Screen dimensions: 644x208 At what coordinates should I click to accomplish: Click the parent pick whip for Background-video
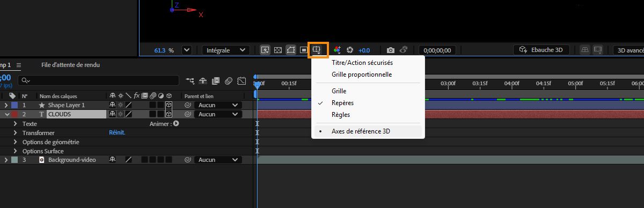pos(188,160)
